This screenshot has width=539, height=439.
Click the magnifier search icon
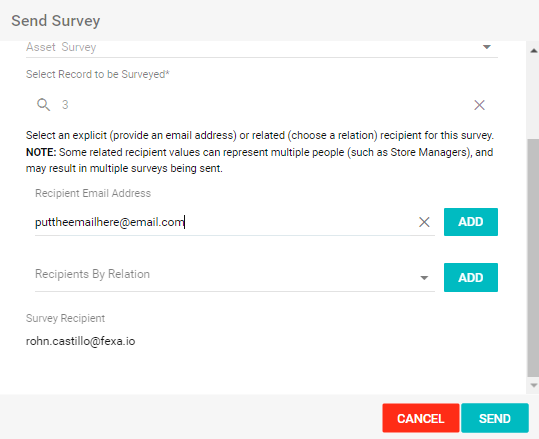44,105
